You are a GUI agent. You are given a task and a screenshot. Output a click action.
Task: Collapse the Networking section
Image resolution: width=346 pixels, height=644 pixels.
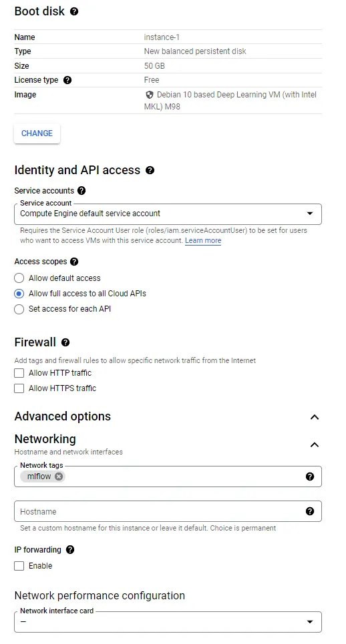(315, 445)
